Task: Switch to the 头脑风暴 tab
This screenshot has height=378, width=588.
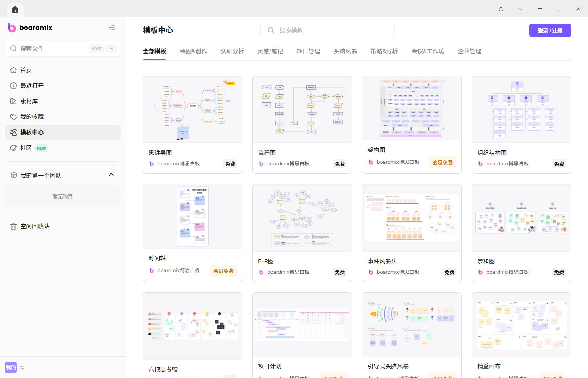Action: click(345, 51)
